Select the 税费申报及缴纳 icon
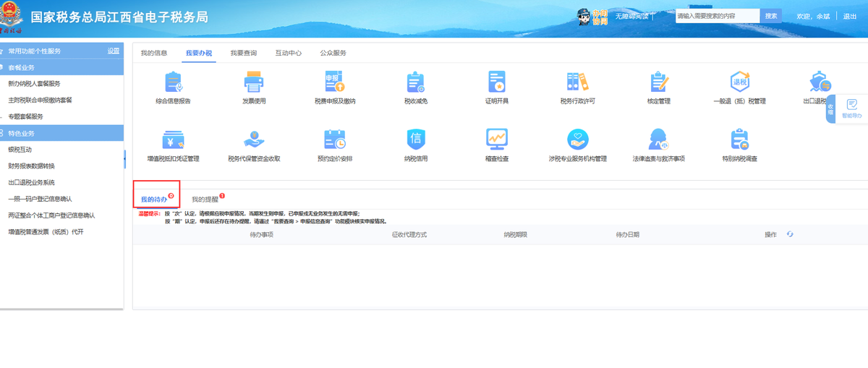This screenshot has width=868, height=368. coord(335,82)
